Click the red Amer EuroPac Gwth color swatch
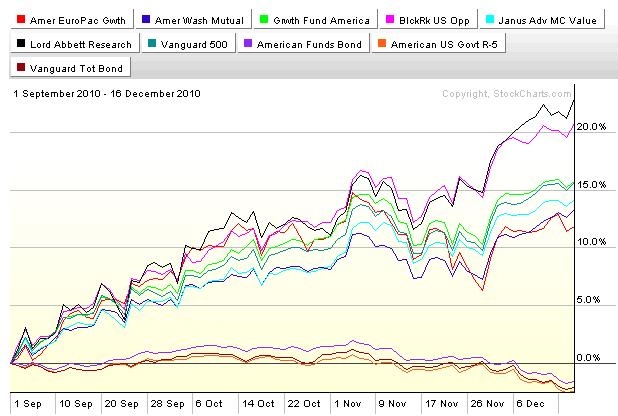This screenshot has height=416, width=618. (21, 19)
